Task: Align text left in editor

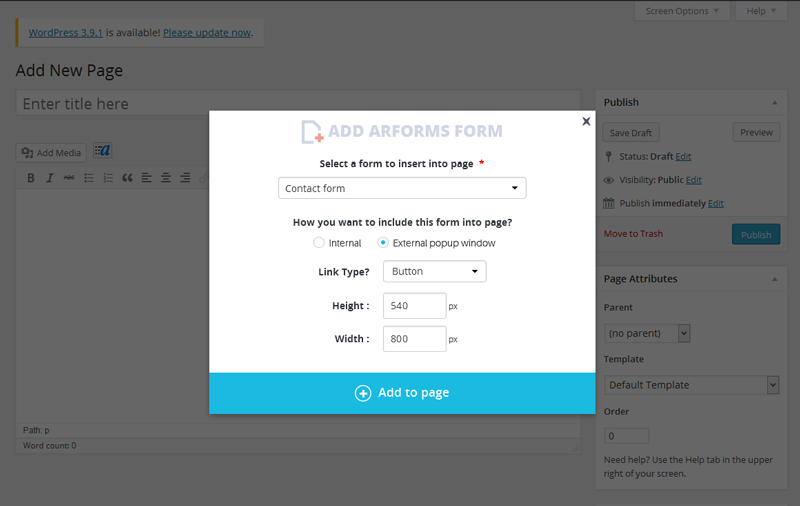Action: [x=146, y=178]
